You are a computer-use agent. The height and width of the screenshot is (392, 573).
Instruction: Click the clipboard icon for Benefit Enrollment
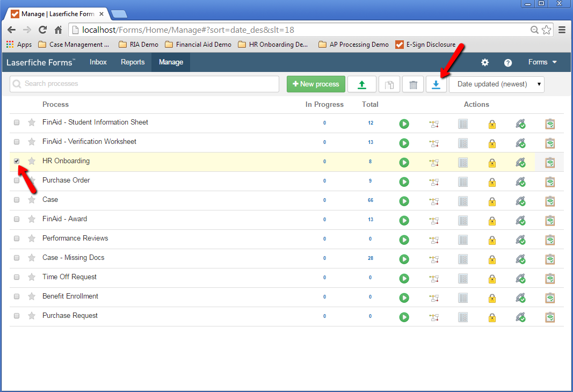(x=549, y=298)
